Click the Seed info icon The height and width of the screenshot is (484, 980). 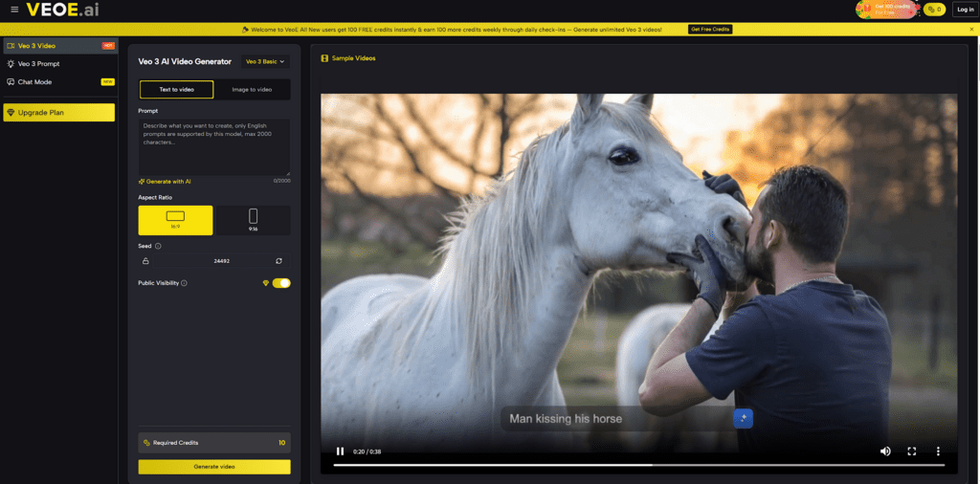[x=158, y=246]
